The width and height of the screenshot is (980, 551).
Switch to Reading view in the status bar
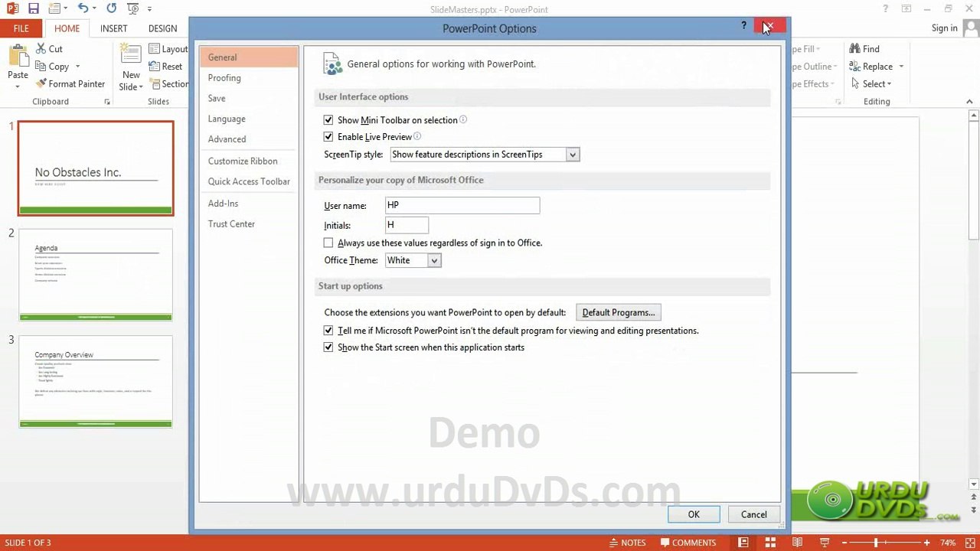(x=797, y=543)
